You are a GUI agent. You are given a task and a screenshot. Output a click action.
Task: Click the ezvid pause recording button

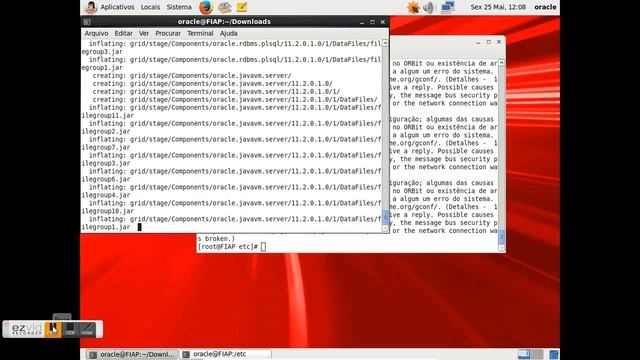tap(53, 329)
